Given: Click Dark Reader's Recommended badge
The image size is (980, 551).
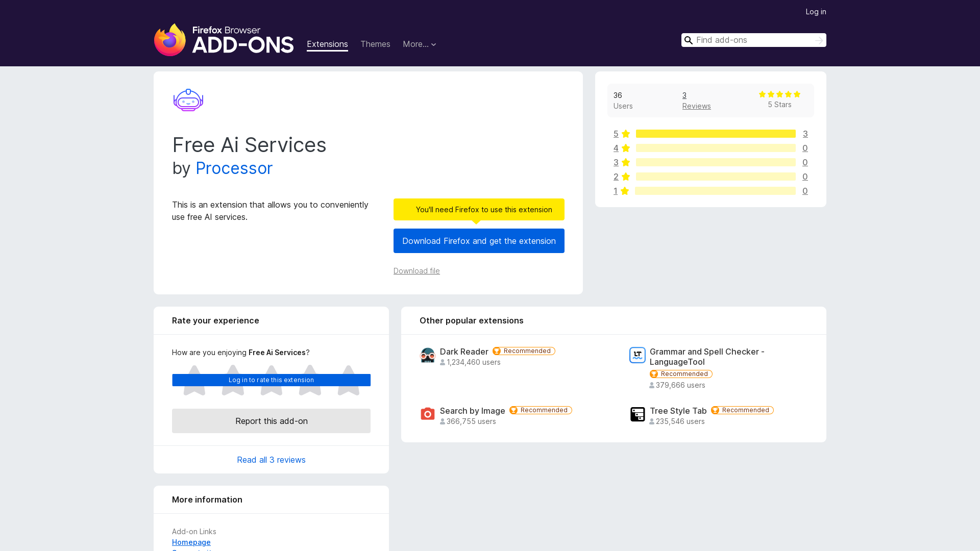Looking at the screenshot, I should click(524, 351).
